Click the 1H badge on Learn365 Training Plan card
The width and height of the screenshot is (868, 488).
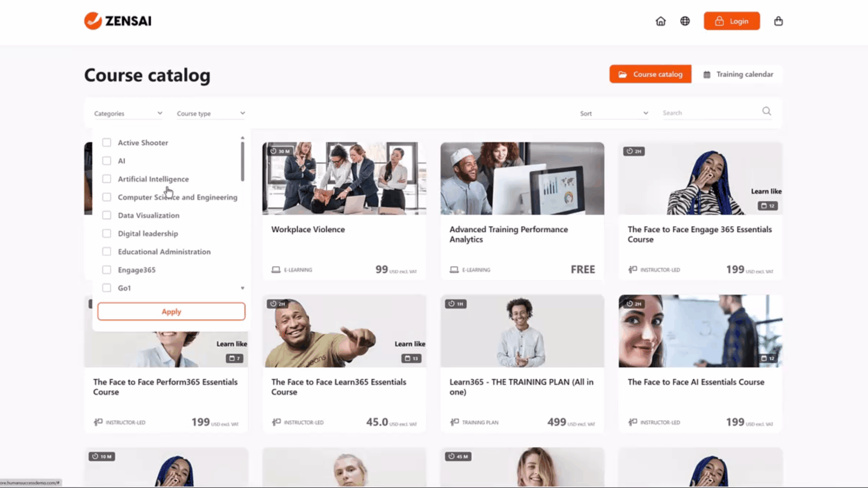pos(456,304)
